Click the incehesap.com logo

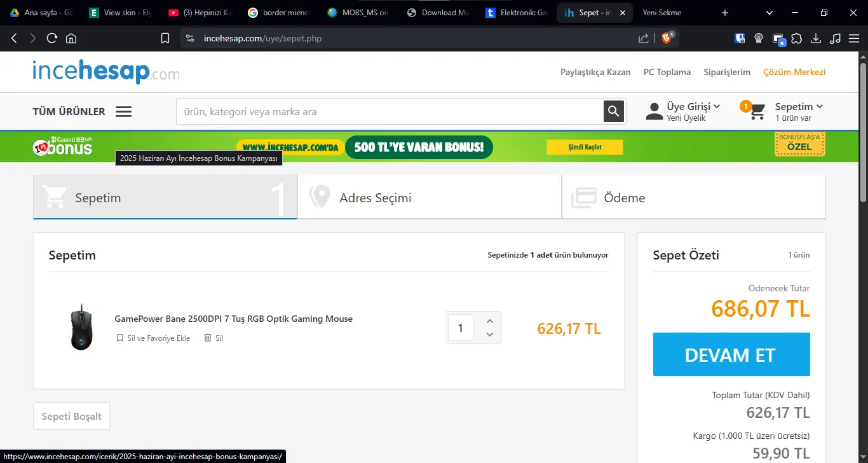tap(106, 72)
